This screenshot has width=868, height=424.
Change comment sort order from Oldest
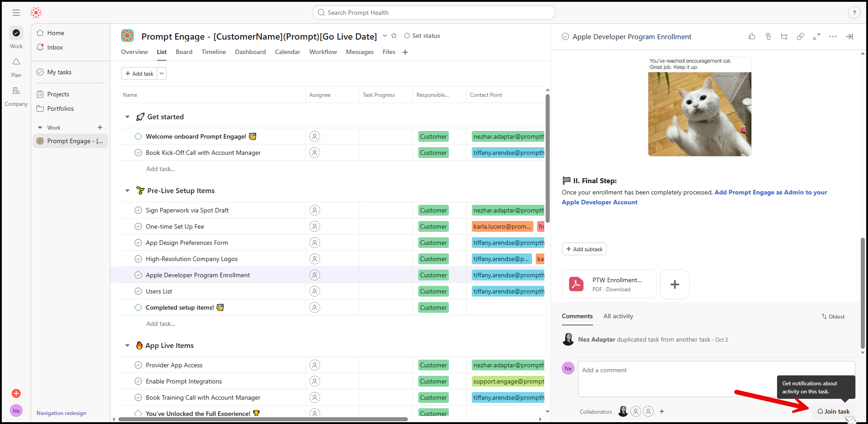[833, 316]
